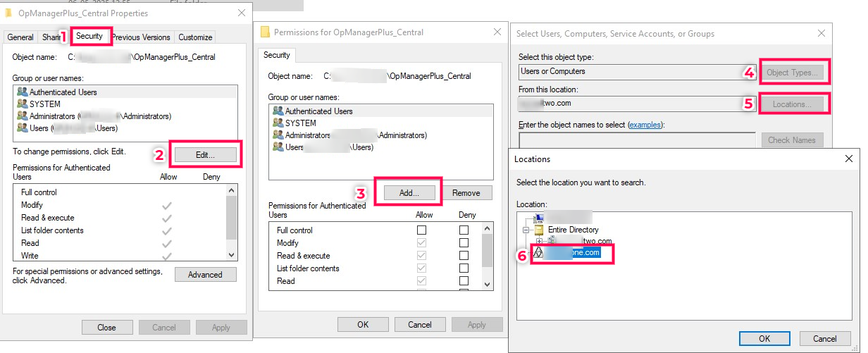This screenshot has width=868, height=353.
Task: Open the Security tab in Properties window
Action: coord(89,35)
